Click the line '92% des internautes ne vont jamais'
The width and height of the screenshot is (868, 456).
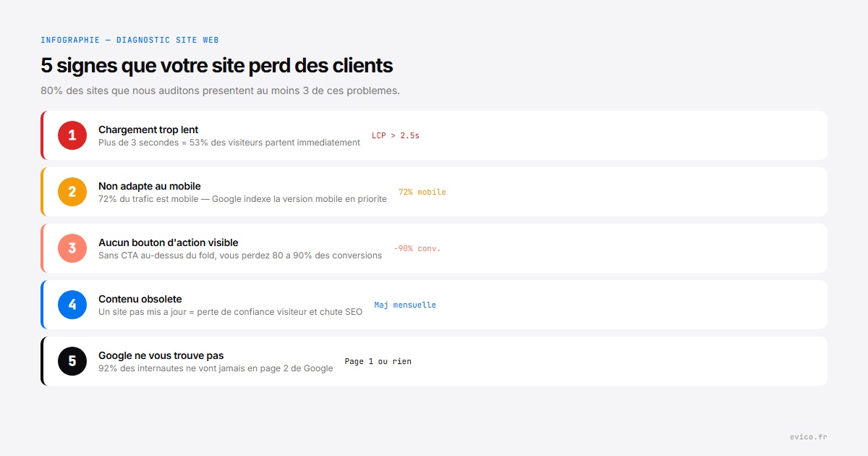coord(216,368)
